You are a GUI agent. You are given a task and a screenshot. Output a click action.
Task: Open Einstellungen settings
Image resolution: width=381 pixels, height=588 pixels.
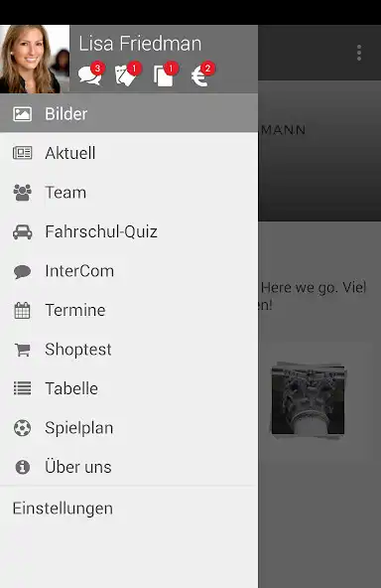63,509
